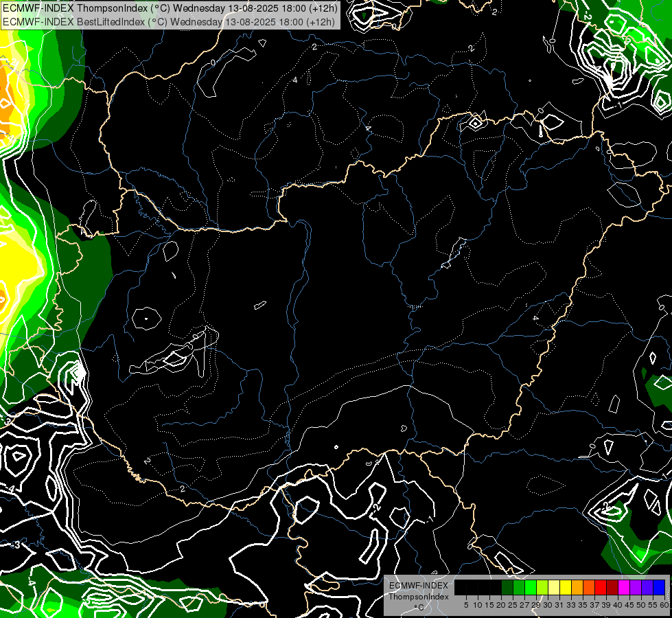Click the legend's ThompsonIndex label
The image size is (672, 618).
419,597
